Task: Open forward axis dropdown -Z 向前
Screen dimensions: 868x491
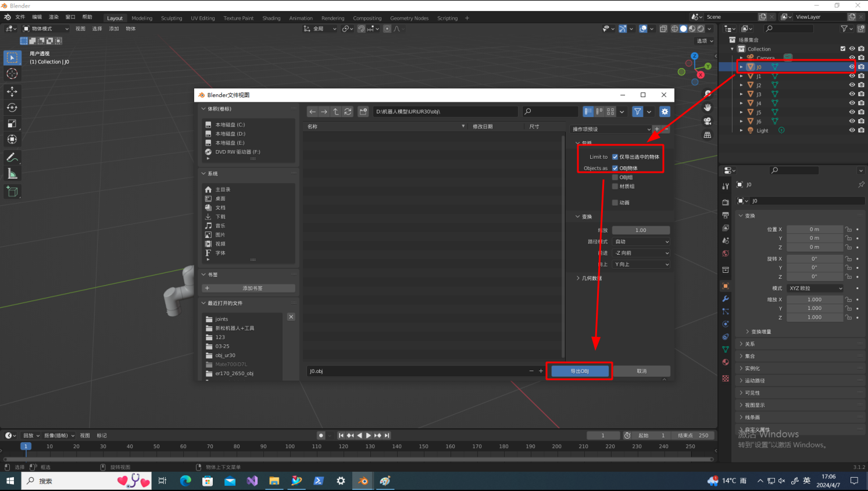Action: pos(641,253)
